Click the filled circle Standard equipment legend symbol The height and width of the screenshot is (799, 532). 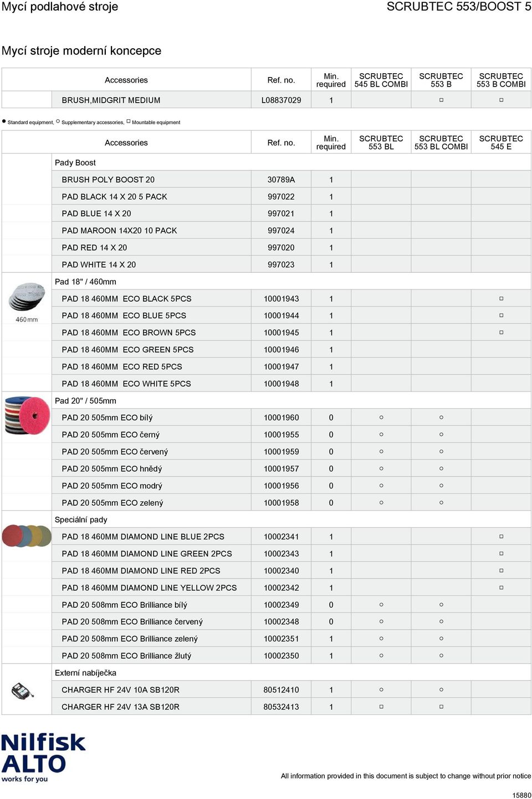tap(4, 121)
